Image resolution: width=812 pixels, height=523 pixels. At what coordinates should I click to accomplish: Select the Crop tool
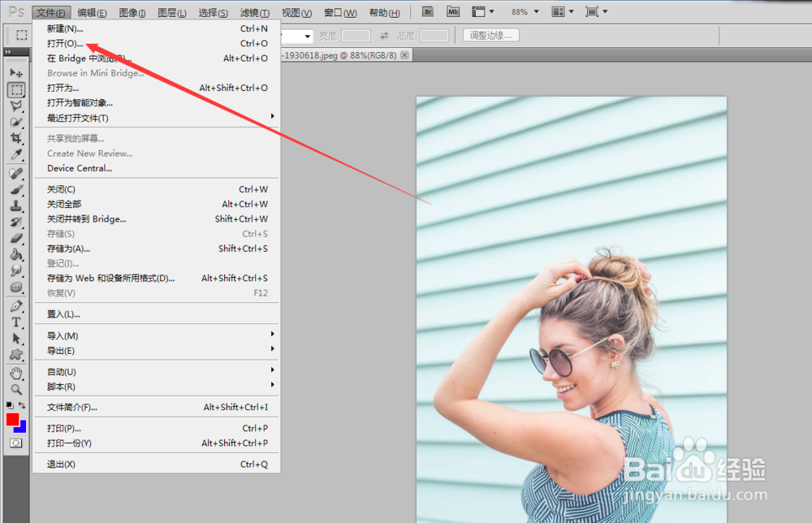click(16, 138)
